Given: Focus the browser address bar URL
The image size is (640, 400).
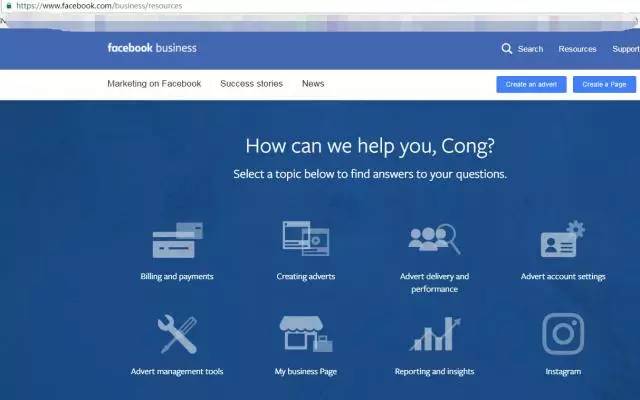Looking at the screenshot, I should tap(99, 6).
